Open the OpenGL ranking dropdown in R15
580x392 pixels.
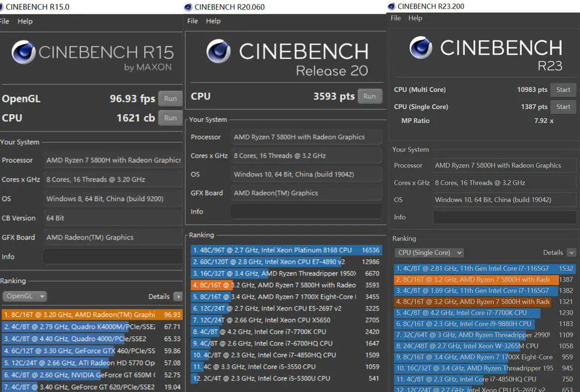point(25,296)
